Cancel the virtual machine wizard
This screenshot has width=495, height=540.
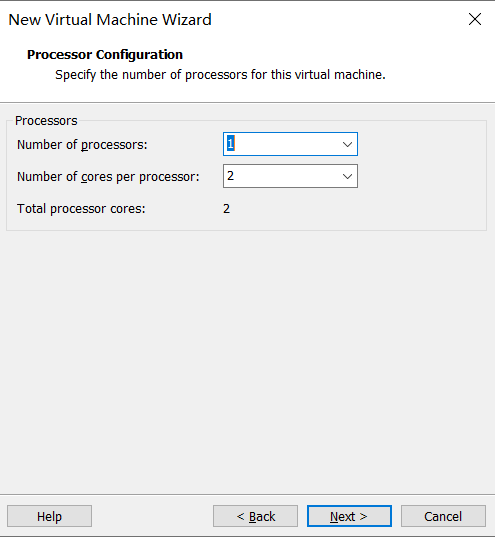tap(443, 516)
